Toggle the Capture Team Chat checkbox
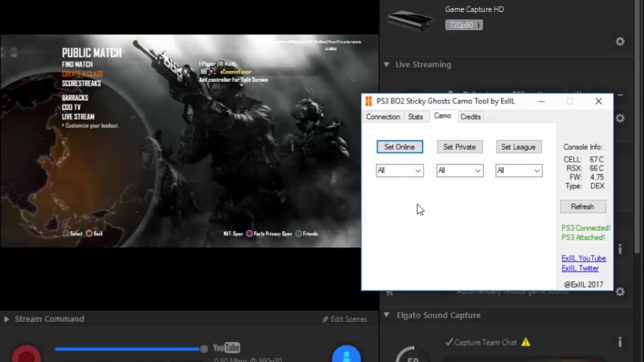This screenshot has height=362, width=644. click(x=449, y=342)
